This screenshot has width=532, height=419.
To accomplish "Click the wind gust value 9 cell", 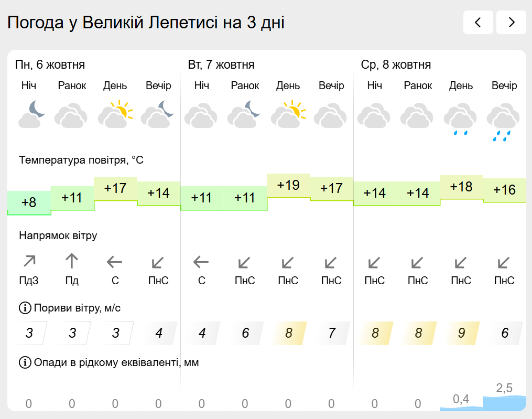I will pyautogui.click(x=461, y=333).
